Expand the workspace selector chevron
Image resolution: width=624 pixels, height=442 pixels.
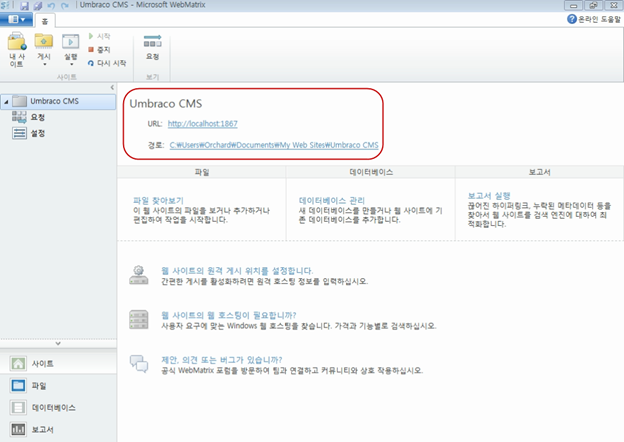pyautogui.click(x=58, y=343)
